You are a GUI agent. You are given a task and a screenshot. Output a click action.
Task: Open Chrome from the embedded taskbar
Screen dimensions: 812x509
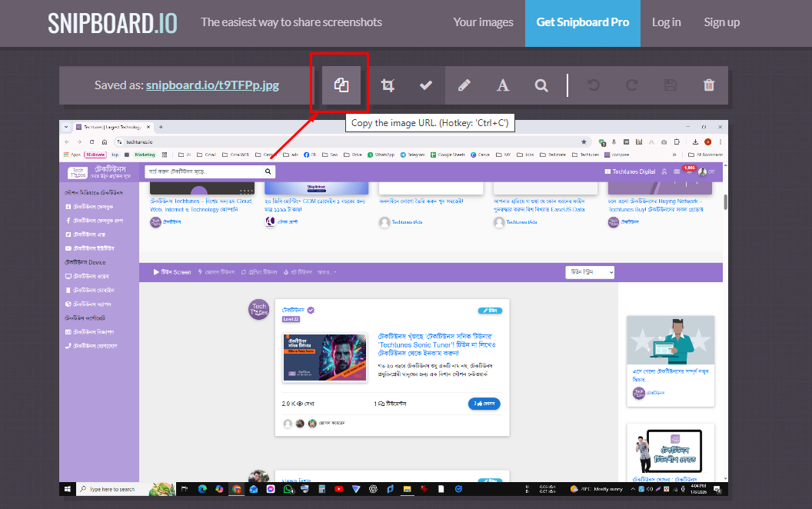tap(236, 489)
